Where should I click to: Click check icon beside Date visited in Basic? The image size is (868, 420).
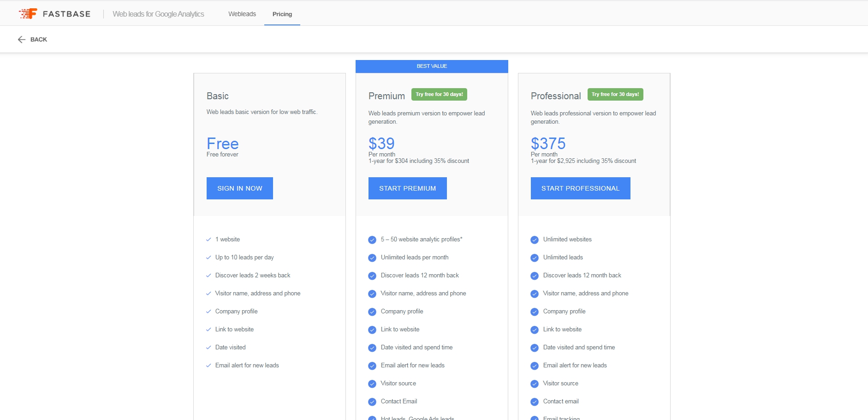click(208, 348)
